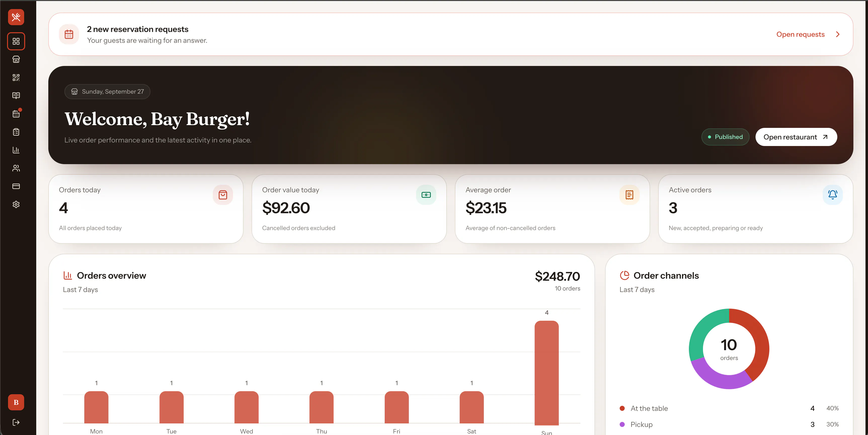The width and height of the screenshot is (868, 435).
Task: Click the Active orders card title
Action: 690,190
